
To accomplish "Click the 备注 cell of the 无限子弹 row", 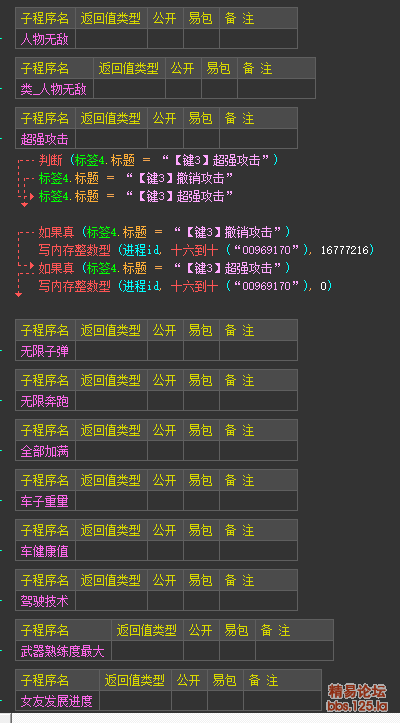I will (258, 351).
